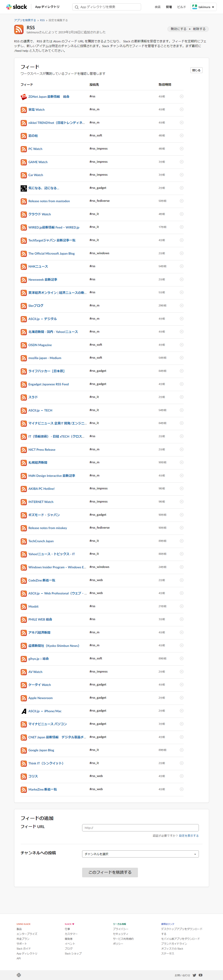Screen dimensions: 223x980
Task: Delete the MarkeZine feed
Action: [x=182, y=789]
